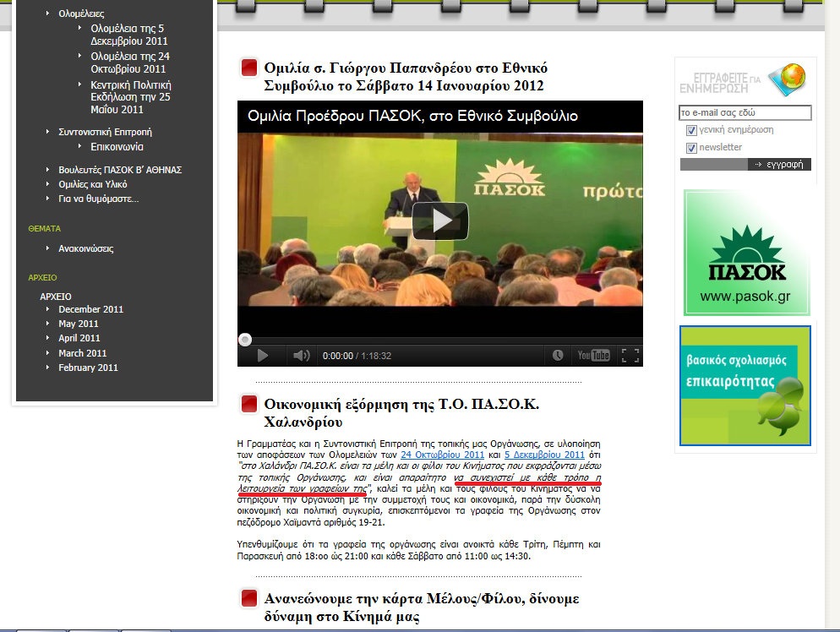Click the red icon beside the Ομιλία headline
This screenshot has width=840, height=632.
click(248, 68)
